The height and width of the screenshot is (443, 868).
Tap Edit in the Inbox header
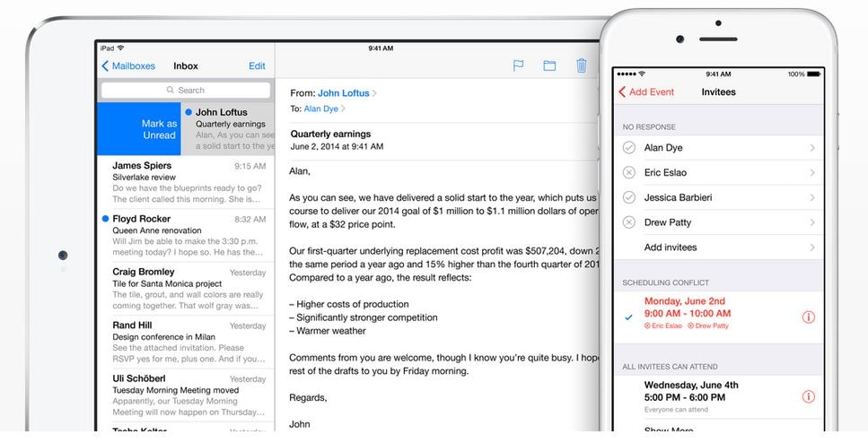click(x=257, y=66)
